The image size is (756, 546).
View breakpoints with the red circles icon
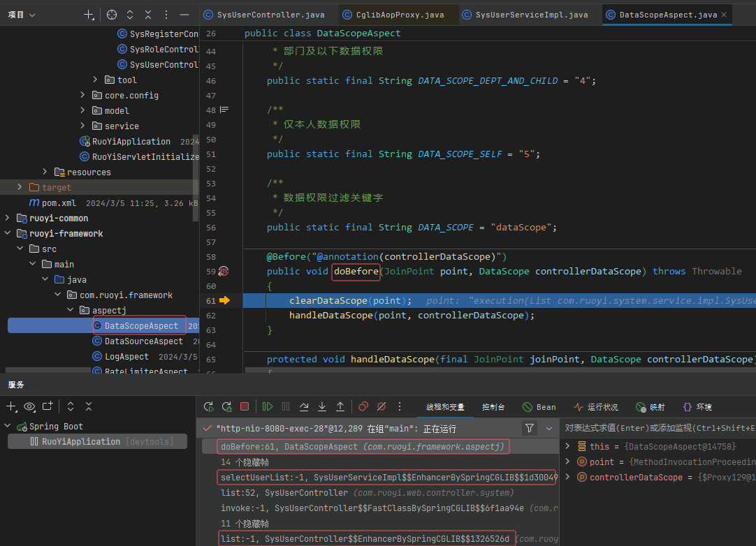pos(363,407)
